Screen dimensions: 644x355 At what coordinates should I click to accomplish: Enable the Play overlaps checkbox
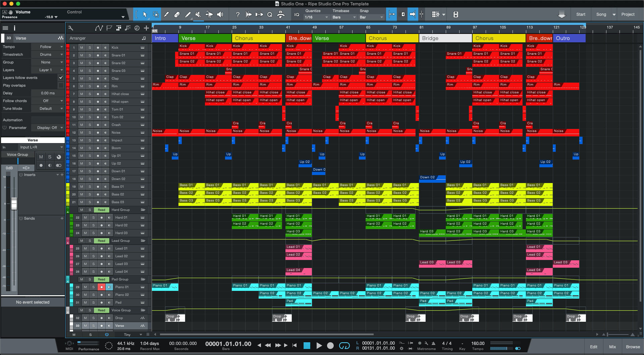61,85
